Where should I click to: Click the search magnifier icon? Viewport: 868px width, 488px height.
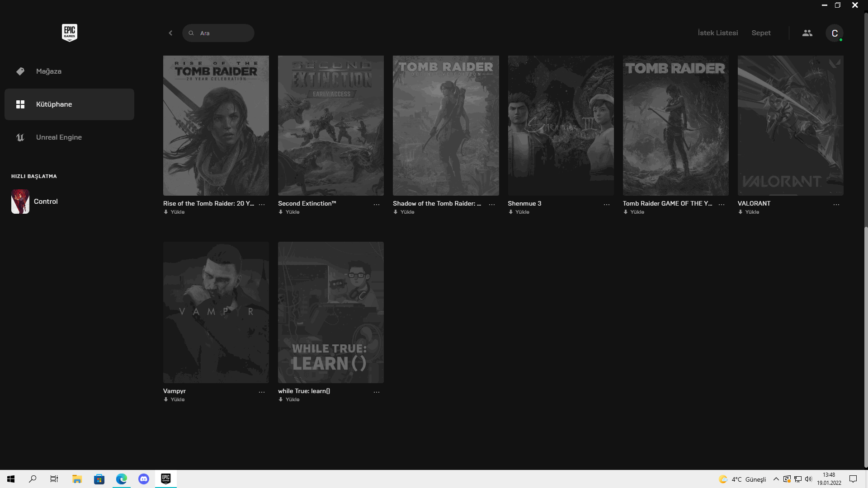click(x=191, y=33)
